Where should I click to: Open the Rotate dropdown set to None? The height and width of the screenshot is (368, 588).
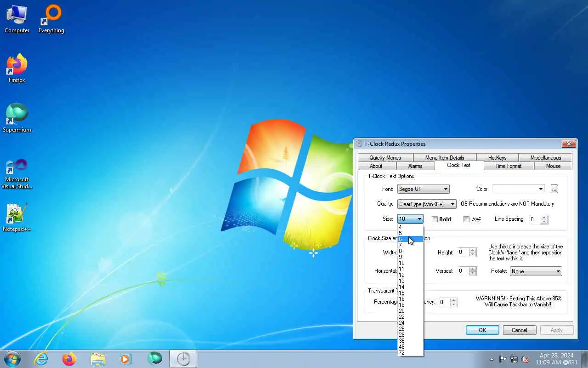click(x=536, y=271)
